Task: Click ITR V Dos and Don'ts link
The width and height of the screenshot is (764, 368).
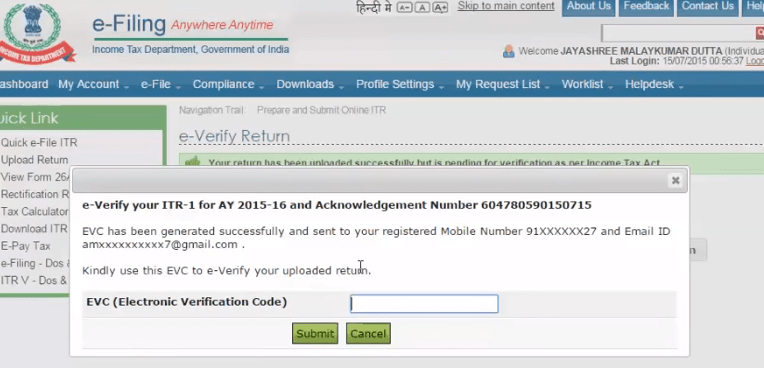Action: [x=34, y=280]
